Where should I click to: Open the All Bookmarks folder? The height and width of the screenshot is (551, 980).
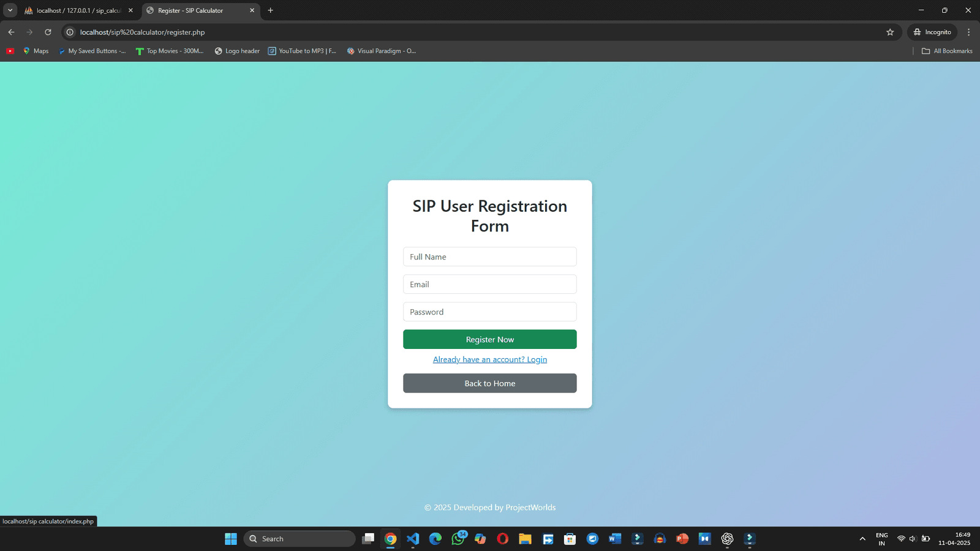tap(947, 51)
